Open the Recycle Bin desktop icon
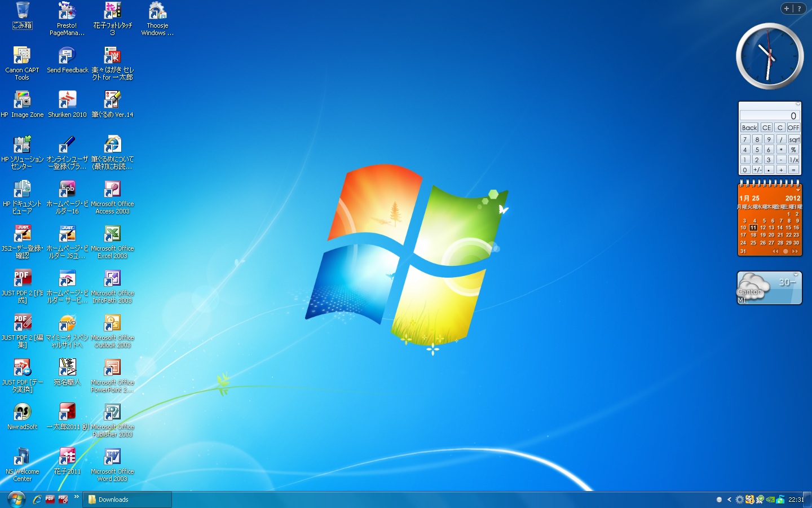The image size is (812, 508). click(23, 15)
